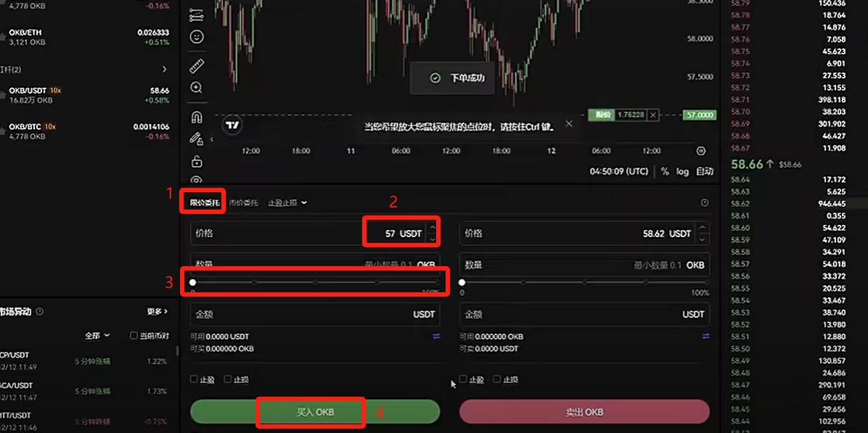Click the swap unit icon in buy panel
This screenshot has width=868, height=433.
436,337
